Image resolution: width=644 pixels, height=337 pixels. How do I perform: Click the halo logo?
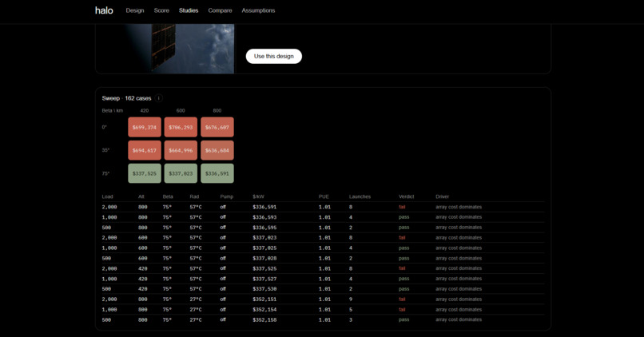pos(104,10)
